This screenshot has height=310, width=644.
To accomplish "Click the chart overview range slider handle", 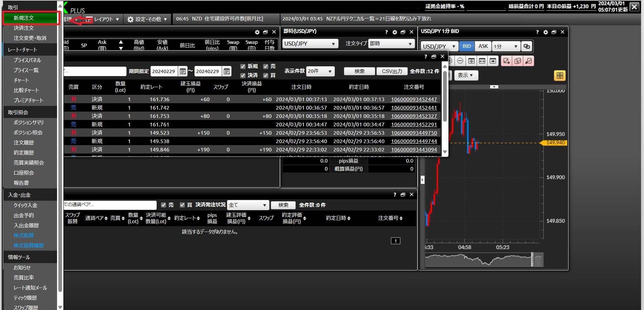I will (x=532, y=260).
